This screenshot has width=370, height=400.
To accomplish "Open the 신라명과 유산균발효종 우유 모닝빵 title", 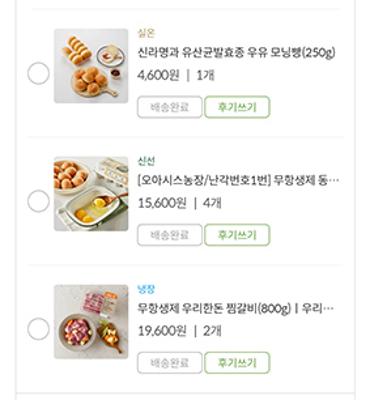I will pyautogui.click(x=236, y=53).
